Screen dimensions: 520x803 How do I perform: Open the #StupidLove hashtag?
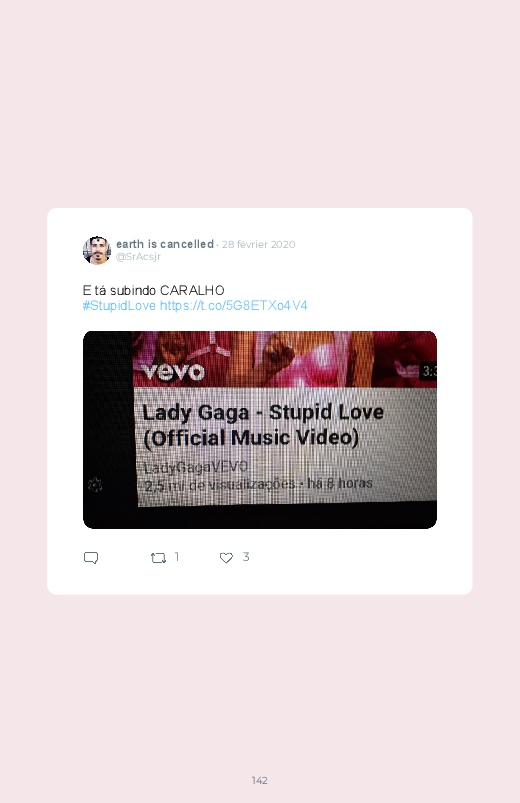tap(119, 306)
